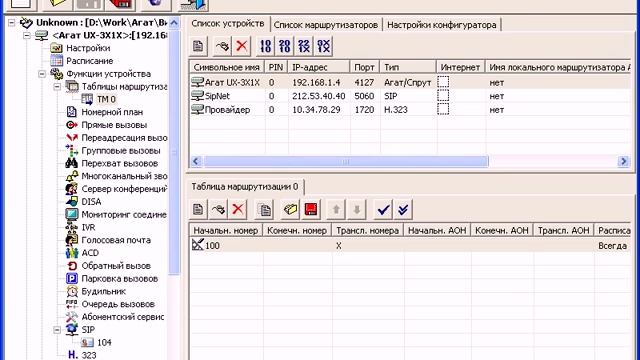Click the single checkmark icon in routing toolbar
Image resolution: width=640 pixels, height=360 pixels.
(383, 209)
